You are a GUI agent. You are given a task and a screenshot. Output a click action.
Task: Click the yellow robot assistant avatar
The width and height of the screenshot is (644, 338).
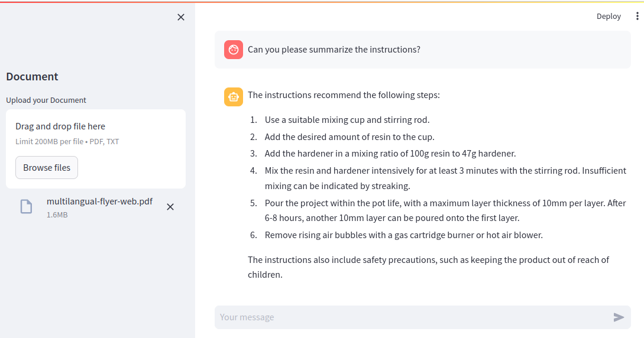pyautogui.click(x=233, y=97)
